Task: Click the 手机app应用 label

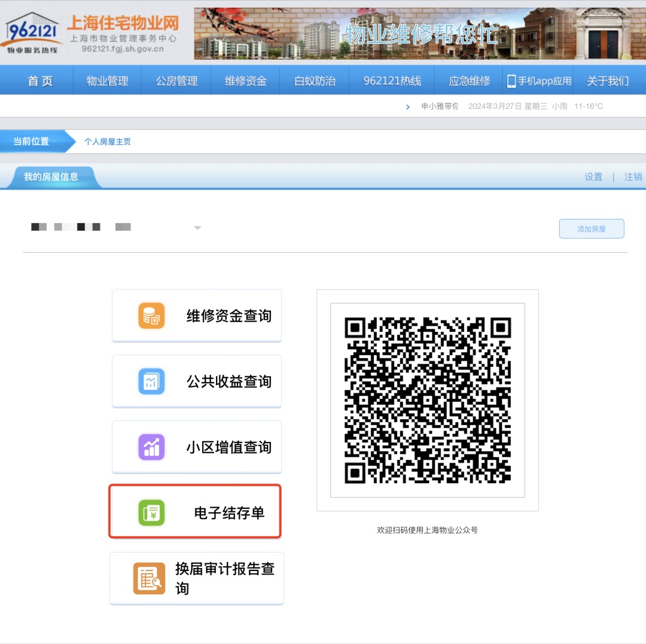Action: [x=544, y=81]
